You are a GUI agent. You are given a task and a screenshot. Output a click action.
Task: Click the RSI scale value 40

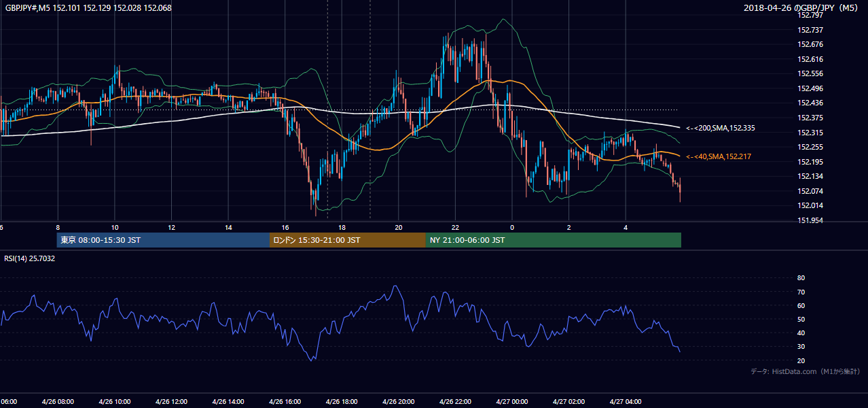point(801,333)
